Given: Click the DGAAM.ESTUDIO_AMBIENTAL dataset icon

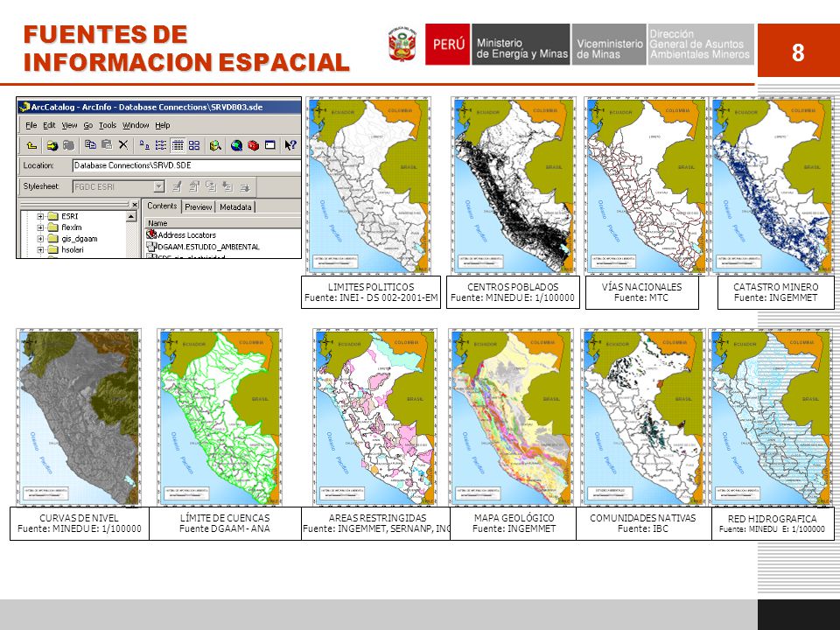Looking at the screenshot, I should pyautogui.click(x=151, y=247).
